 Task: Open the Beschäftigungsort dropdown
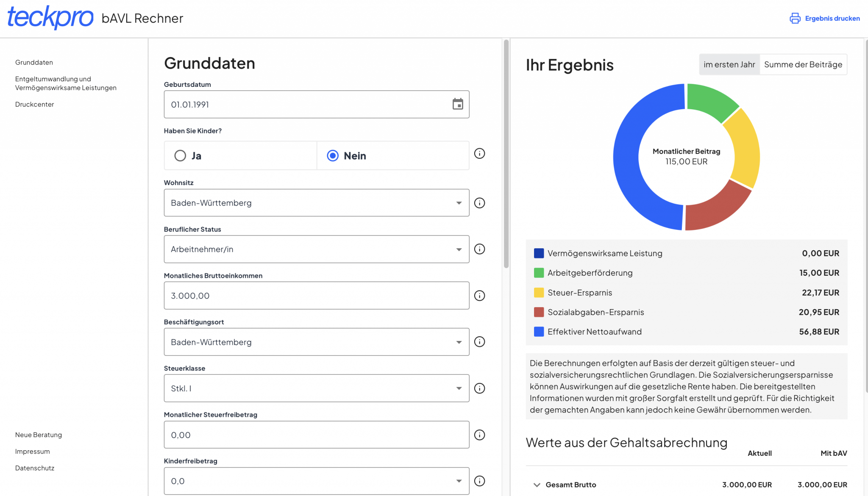tap(316, 342)
